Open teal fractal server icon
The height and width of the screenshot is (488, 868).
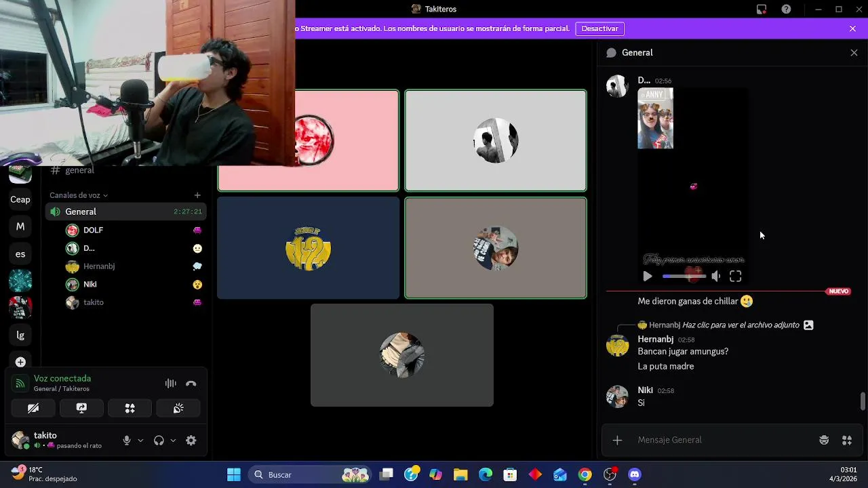(20, 281)
